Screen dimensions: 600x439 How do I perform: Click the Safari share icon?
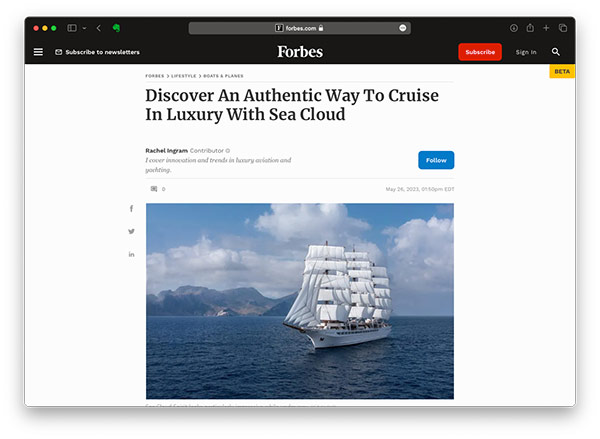(x=530, y=28)
